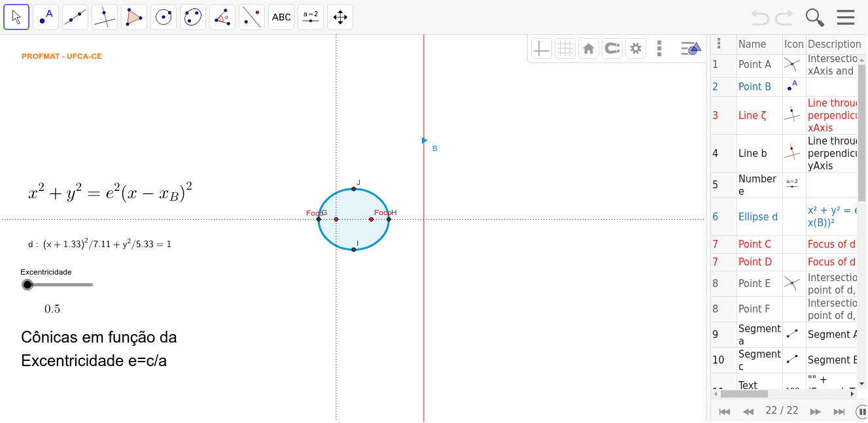The width and height of the screenshot is (868, 423).
Task: Click the Excentricidade slider track
Action: point(60,284)
